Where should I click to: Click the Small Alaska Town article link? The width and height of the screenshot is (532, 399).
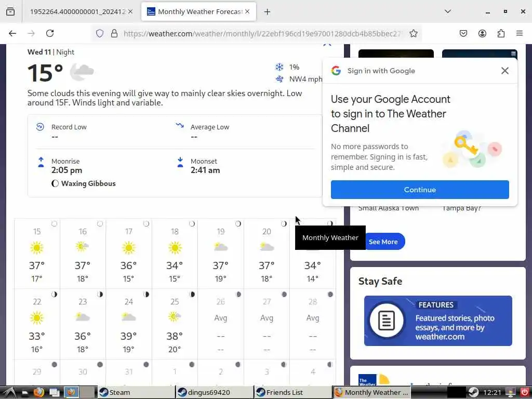tap(389, 208)
